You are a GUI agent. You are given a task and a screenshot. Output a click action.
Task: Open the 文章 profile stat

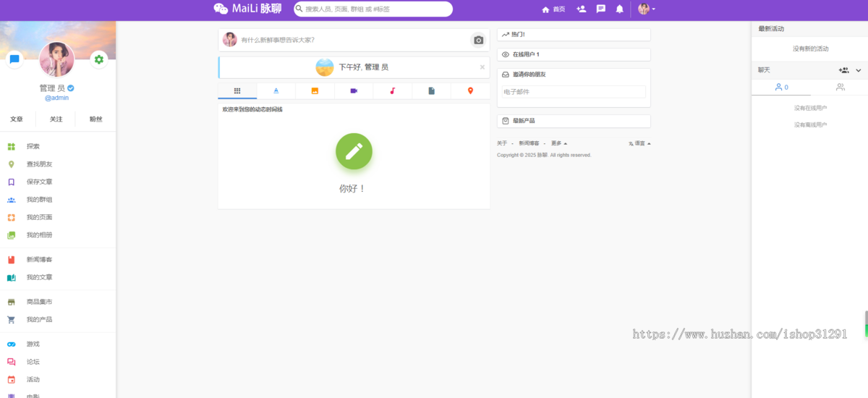pyautogui.click(x=17, y=119)
